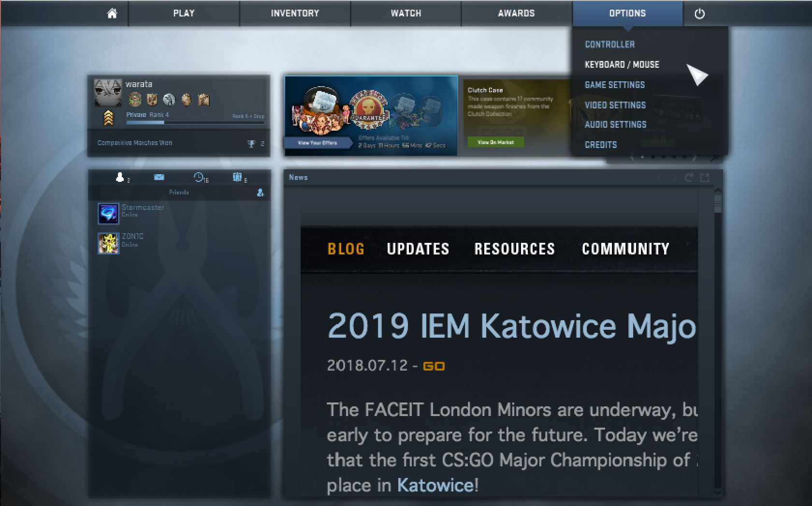Open Audio Settings entry
812x506 pixels.
(615, 124)
